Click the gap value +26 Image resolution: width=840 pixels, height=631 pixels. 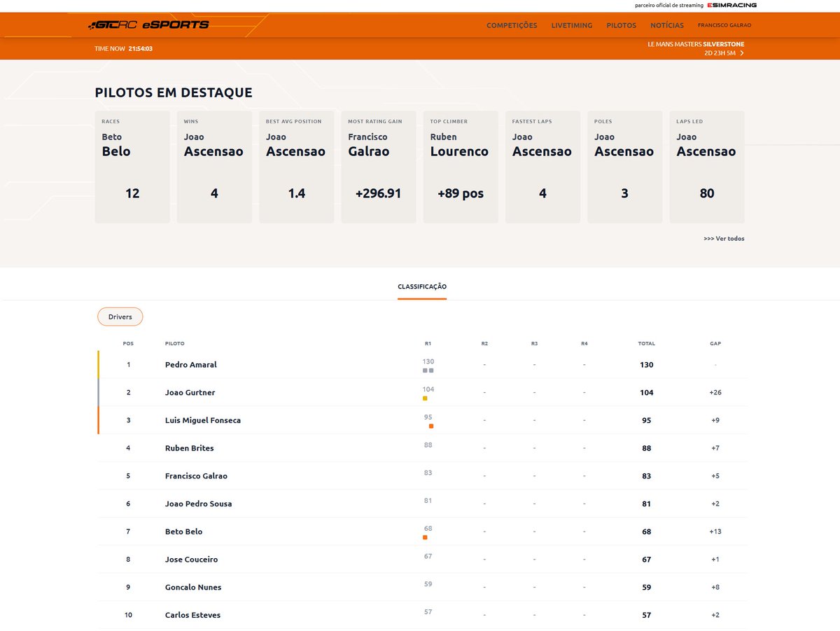click(715, 393)
